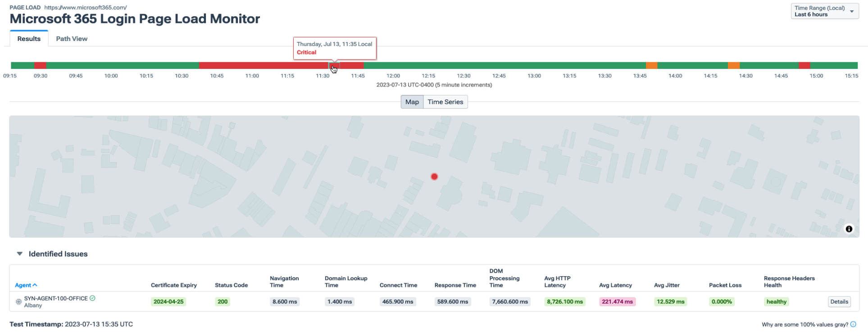This screenshot has width=868, height=336.
Task: Click the connect time value 465.900 ms
Action: pos(398,302)
